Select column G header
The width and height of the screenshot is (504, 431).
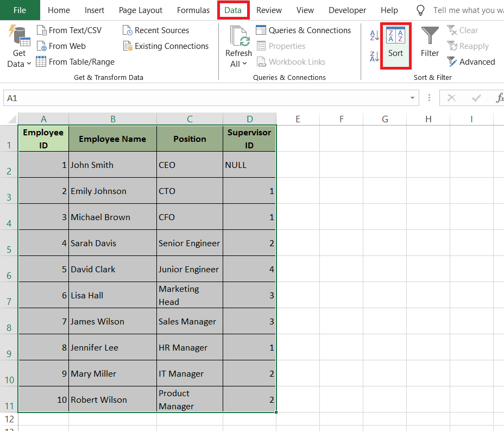click(385, 119)
